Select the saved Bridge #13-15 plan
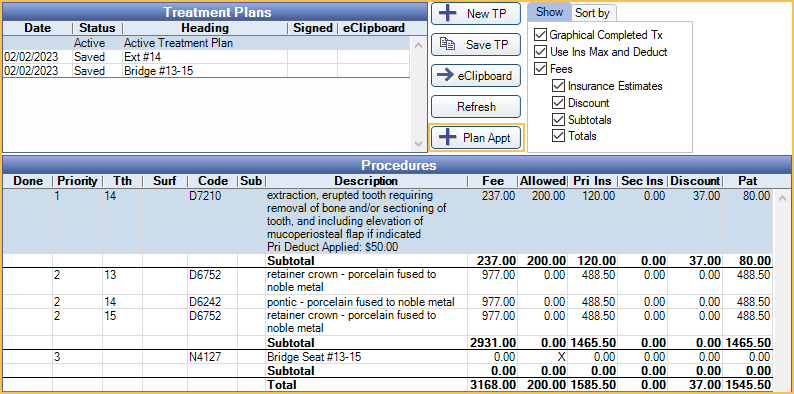Viewport: 794px width, 394px height. (206, 70)
